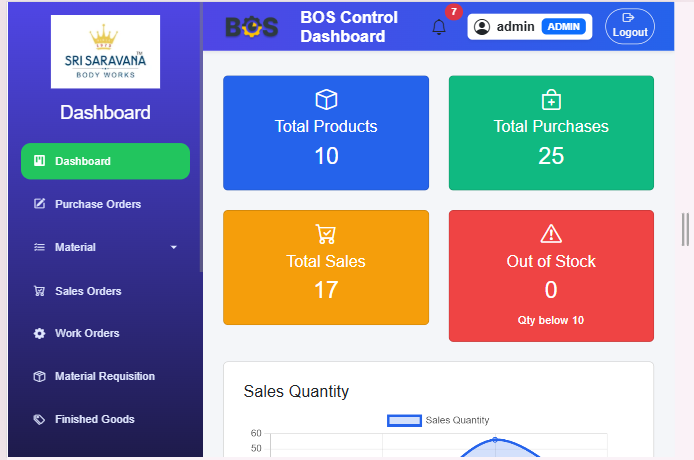Viewport: 694px width, 460px height.
Task: Open Purchase Orders in the sidebar
Action: (x=97, y=204)
